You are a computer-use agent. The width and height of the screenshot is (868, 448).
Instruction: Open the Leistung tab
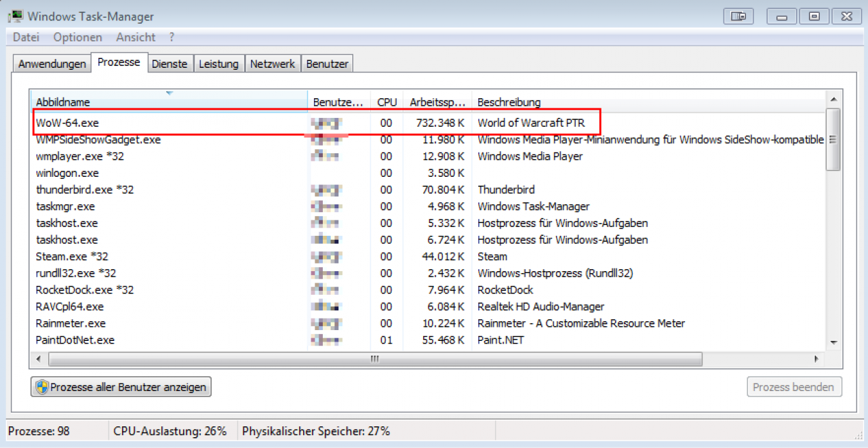(218, 64)
